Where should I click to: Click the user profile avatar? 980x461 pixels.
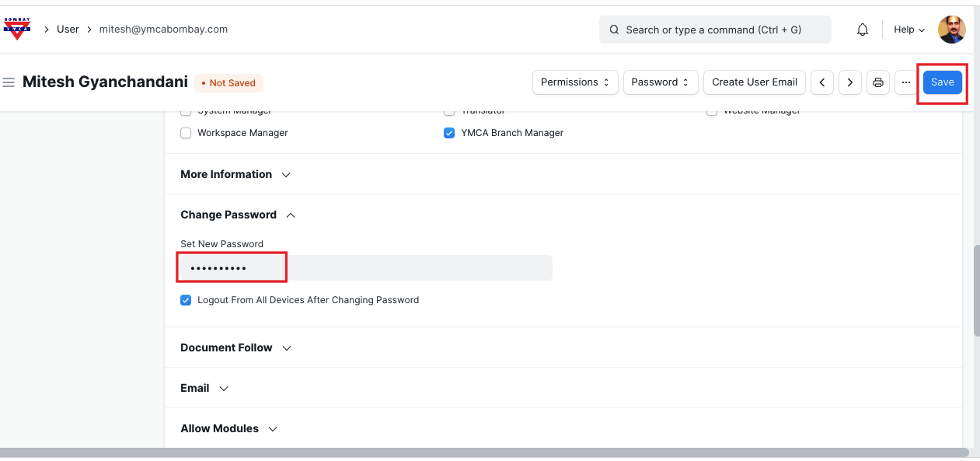[951, 30]
